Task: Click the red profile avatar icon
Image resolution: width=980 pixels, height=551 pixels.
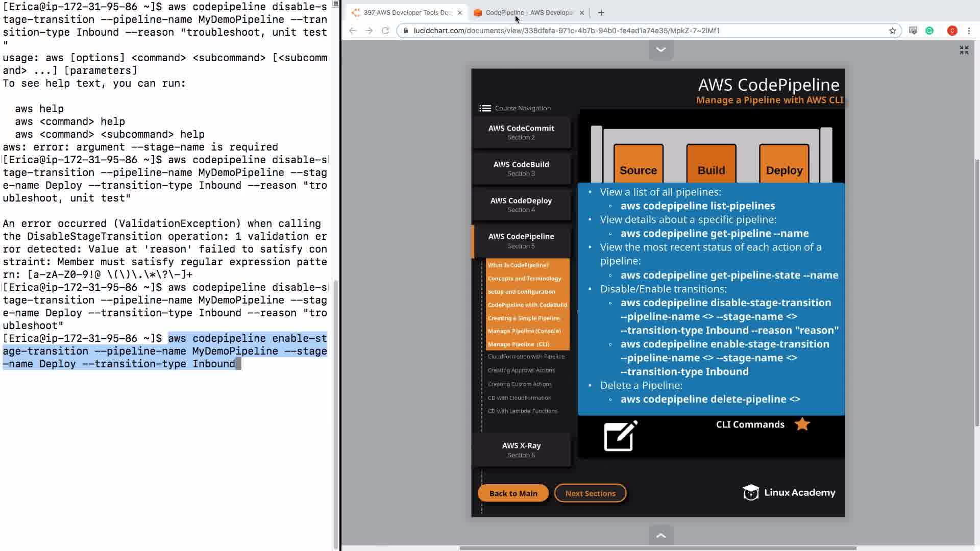Action: (x=952, y=31)
